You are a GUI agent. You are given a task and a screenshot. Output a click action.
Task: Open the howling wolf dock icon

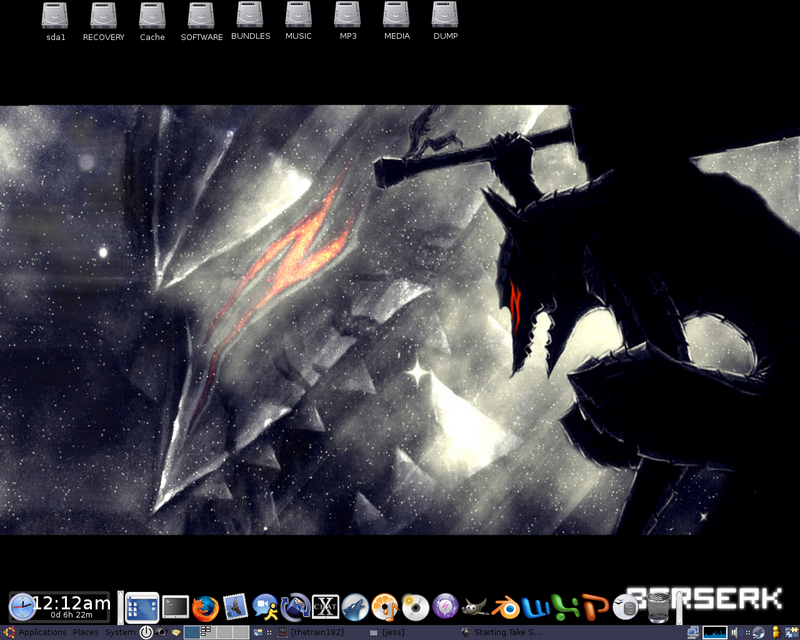pyautogui.click(x=355, y=607)
